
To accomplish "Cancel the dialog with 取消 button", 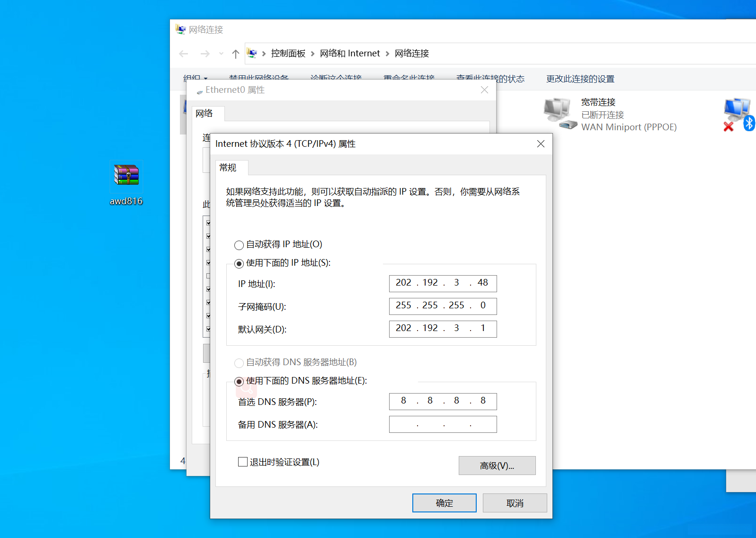I will [x=515, y=503].
